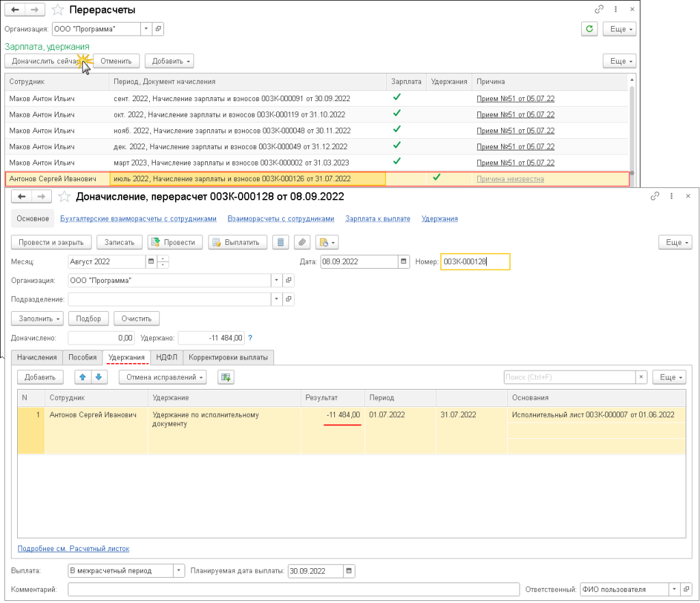
Task: Open three-dot menu in Доначисление window
Action: pyautogui.click(x=671, y=196)
